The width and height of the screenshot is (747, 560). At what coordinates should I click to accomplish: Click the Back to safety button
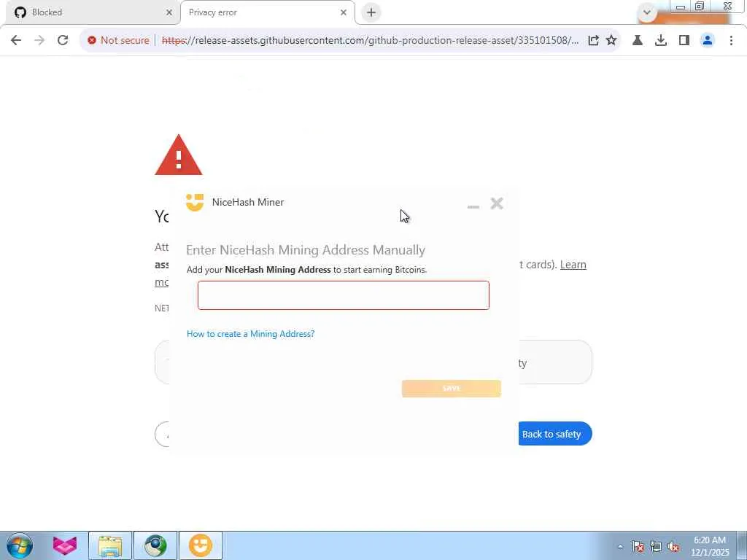pos(555,434)
